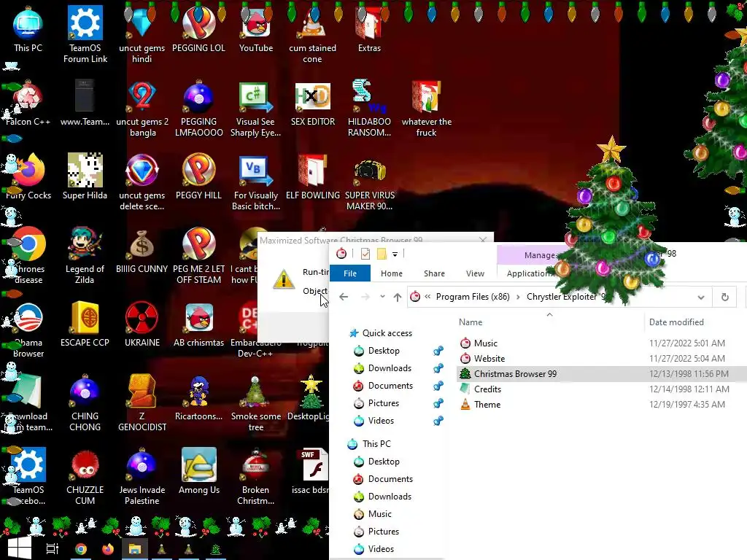Select the ELF BOWLING desktop shortcut
Image resolution: width=747 pixels, height=560 pixels.
click(x=312, y=177)
